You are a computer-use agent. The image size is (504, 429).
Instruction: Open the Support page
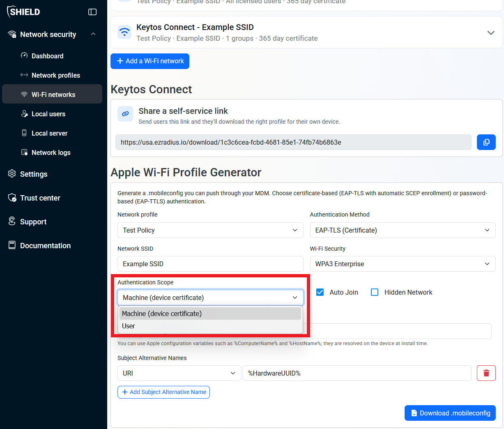(x=33, y=222)
